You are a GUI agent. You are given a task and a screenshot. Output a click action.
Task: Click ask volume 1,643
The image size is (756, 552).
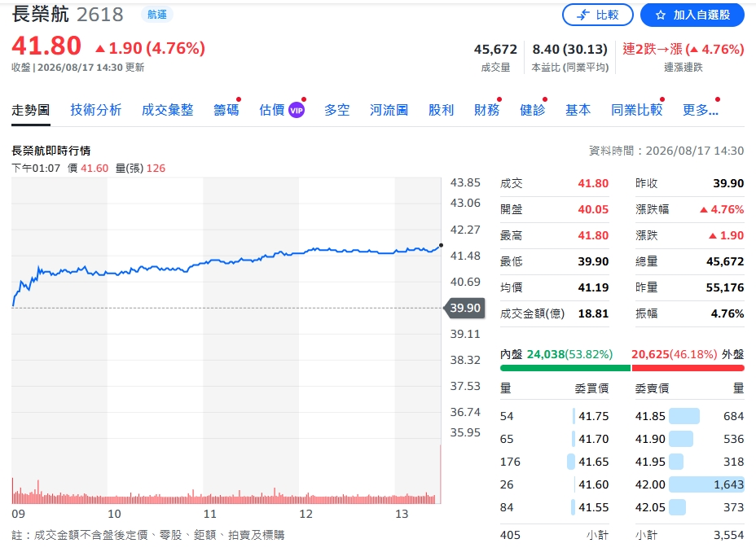click(x=728, y=484)
